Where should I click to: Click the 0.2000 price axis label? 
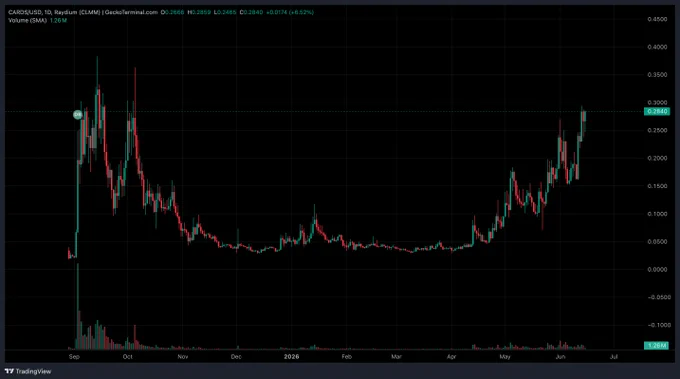point(657,158)
